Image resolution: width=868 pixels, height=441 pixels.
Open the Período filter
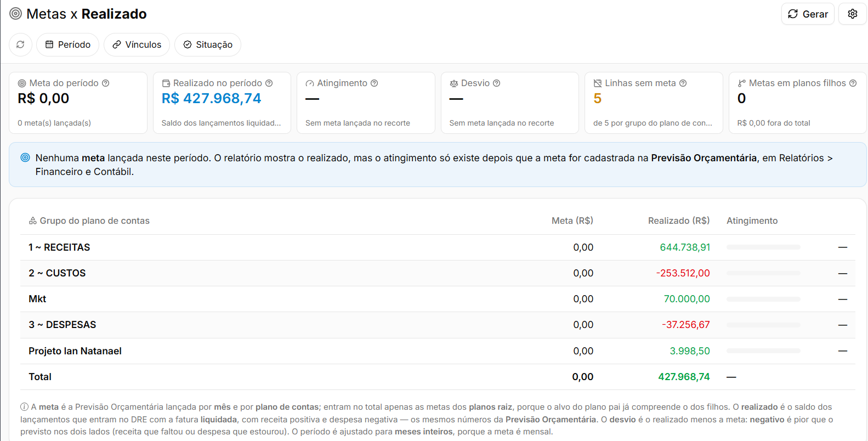(x=68, y=44)
